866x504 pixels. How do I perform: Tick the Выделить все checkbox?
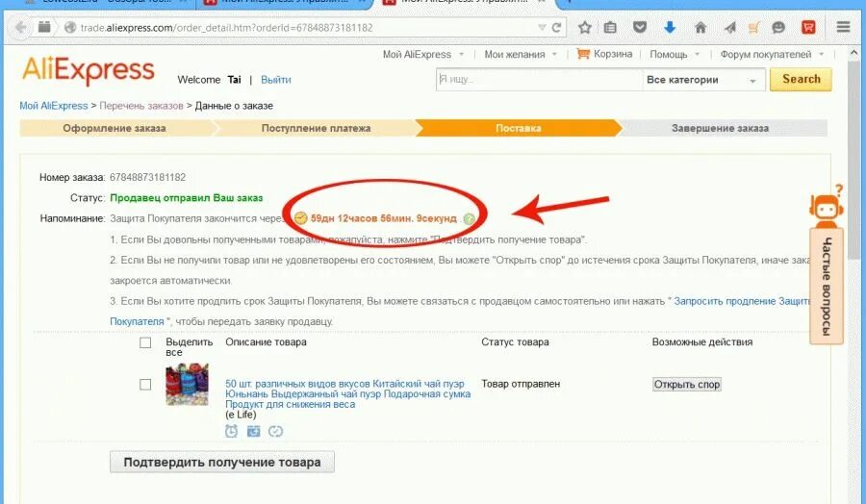coord(145,342)
